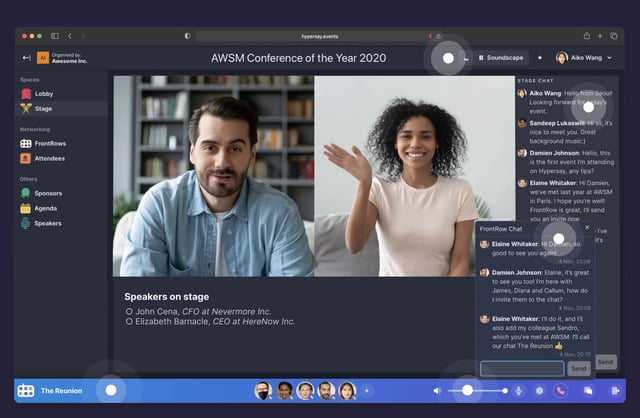Viewport: 640px width, 418px height.
Task: Click the director's chair Stage icon
Action: point(26,109)
